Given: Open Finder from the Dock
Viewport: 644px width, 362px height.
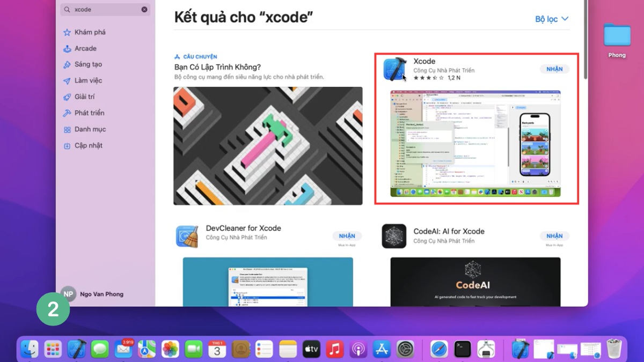Looking at the screenshot, I should coord(30,349).
